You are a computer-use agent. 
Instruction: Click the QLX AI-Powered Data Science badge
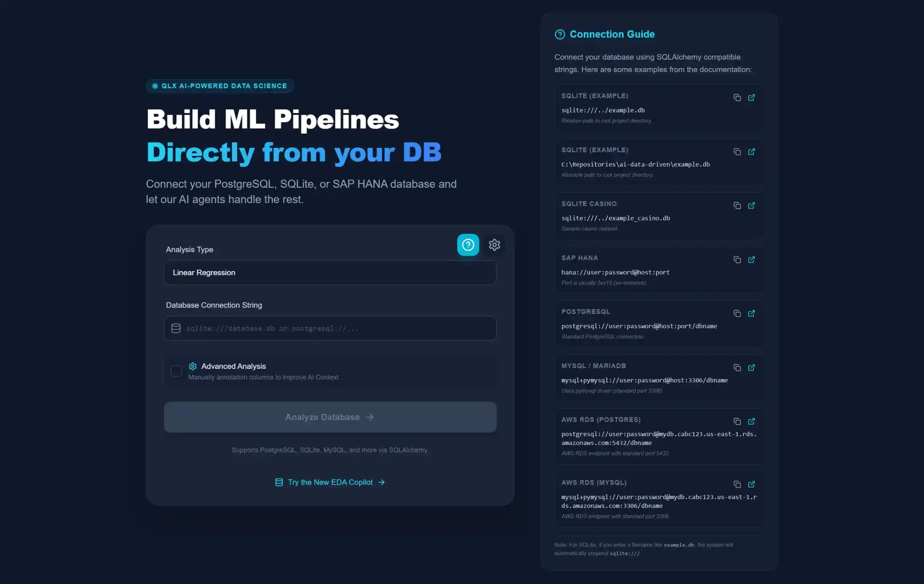click(x=220, y=86)
